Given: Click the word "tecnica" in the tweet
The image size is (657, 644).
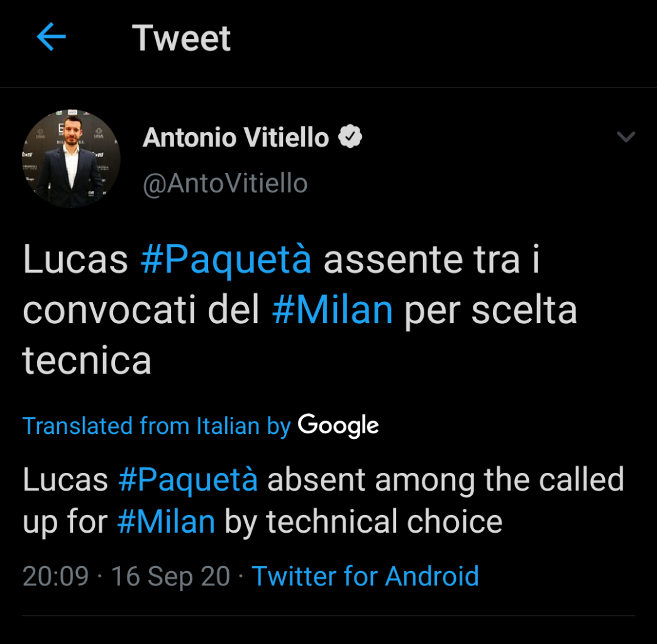Looking at the screenshot, I should pos(87,361).
